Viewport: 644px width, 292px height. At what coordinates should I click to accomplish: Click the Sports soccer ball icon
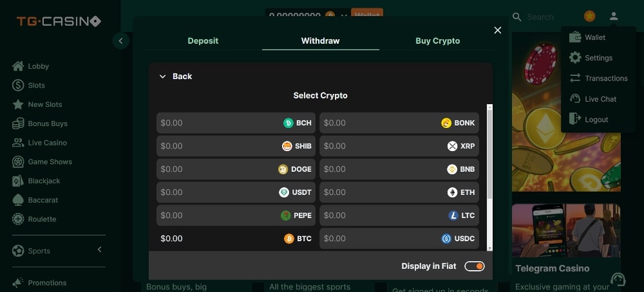click(x=18, y=251)
